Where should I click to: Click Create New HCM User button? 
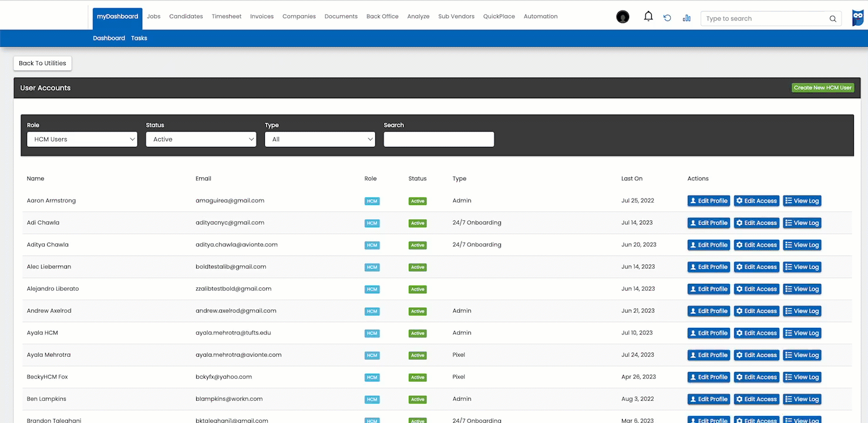click(823, 88)
